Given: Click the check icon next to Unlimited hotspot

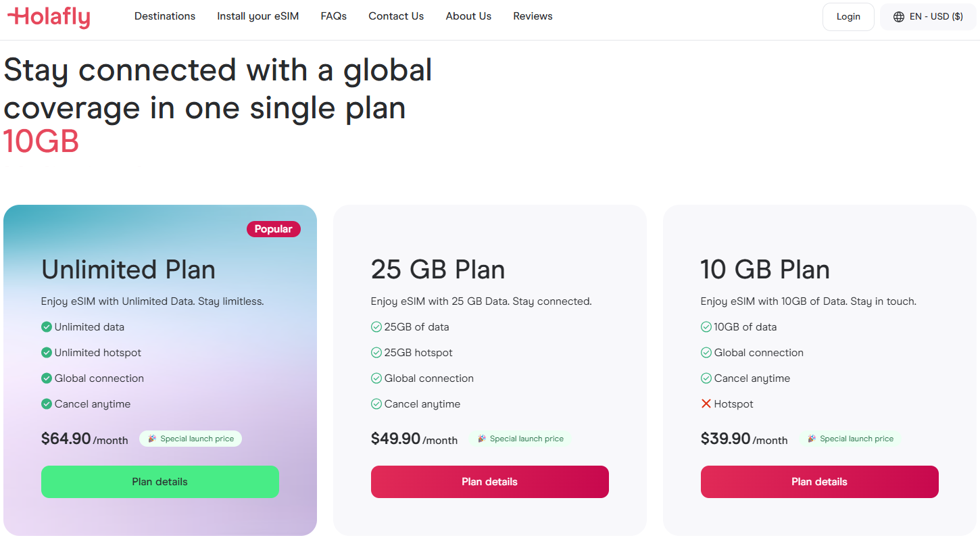Looking at the screenshot, I should (x=47, y=353).
